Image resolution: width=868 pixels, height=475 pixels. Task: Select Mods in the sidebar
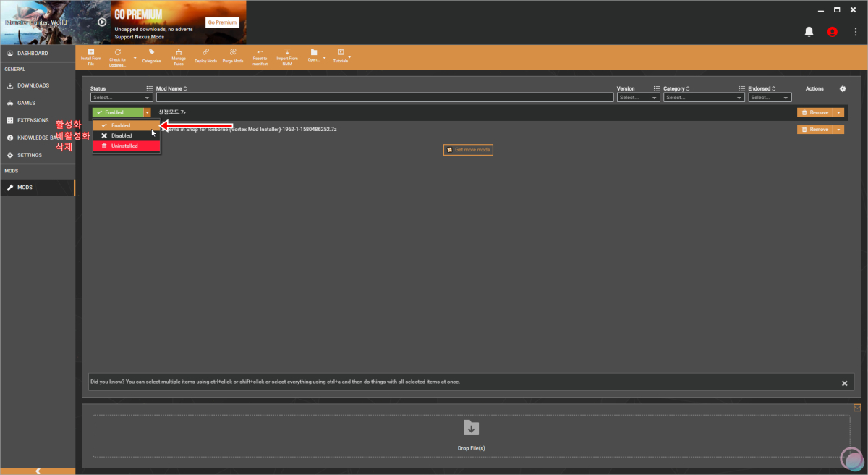click(38, 188)
